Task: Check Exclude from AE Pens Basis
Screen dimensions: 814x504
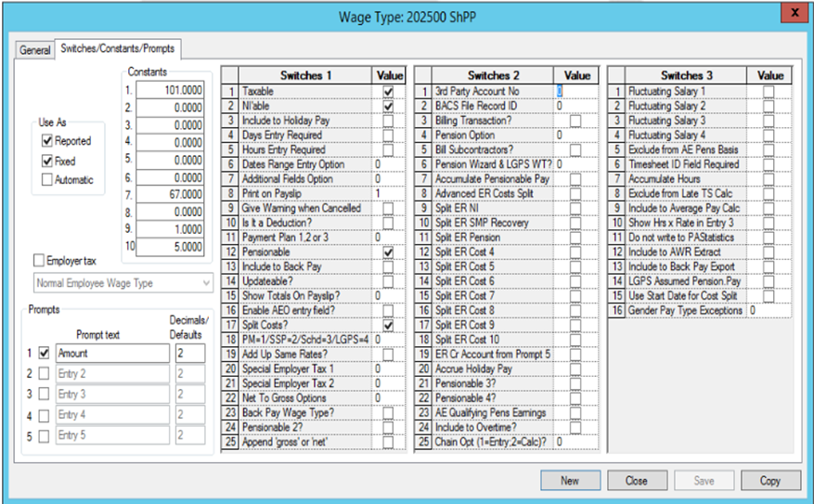Action: click(769, 150)
